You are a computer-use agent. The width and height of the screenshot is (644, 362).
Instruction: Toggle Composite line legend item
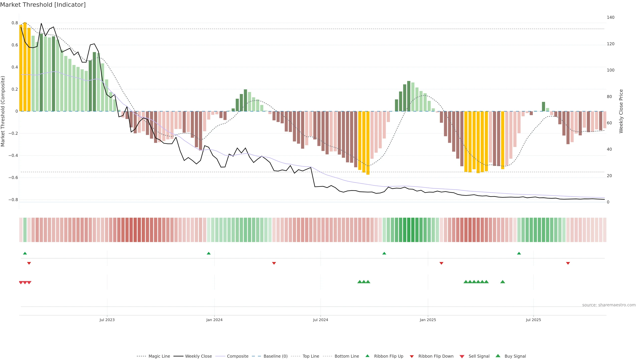point(237,356)
